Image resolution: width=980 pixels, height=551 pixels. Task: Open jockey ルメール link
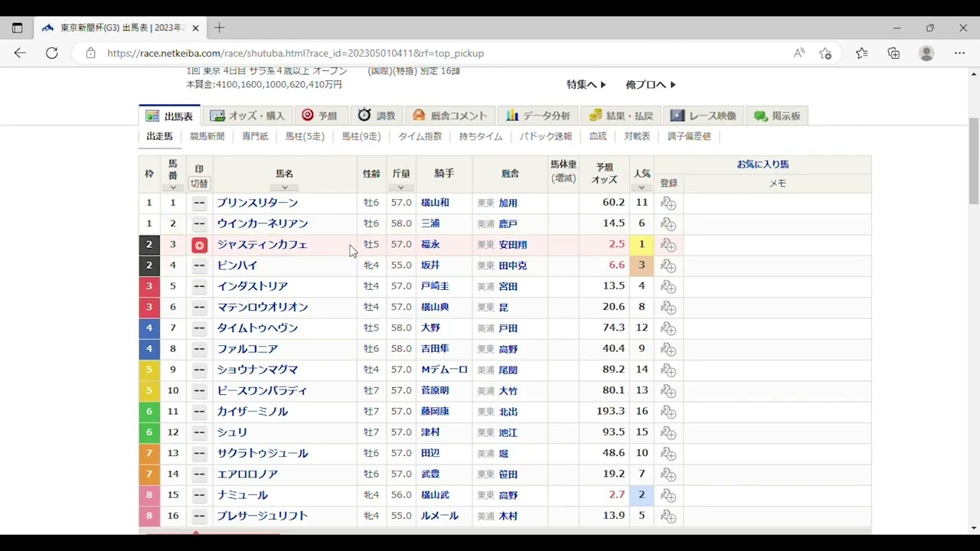(x=439, y=516)
